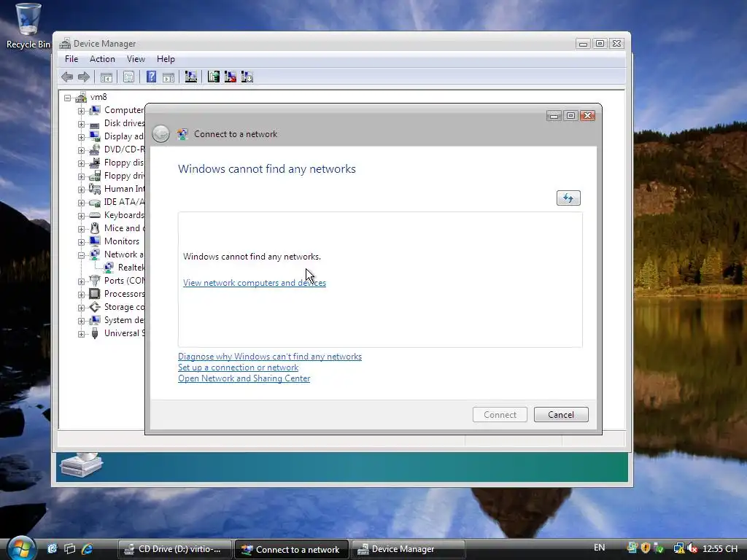Collapse Network adapters node
Image resolution: width=747 pixels, height=560 pixels.
pyautogui.click(x=81, y=255)
